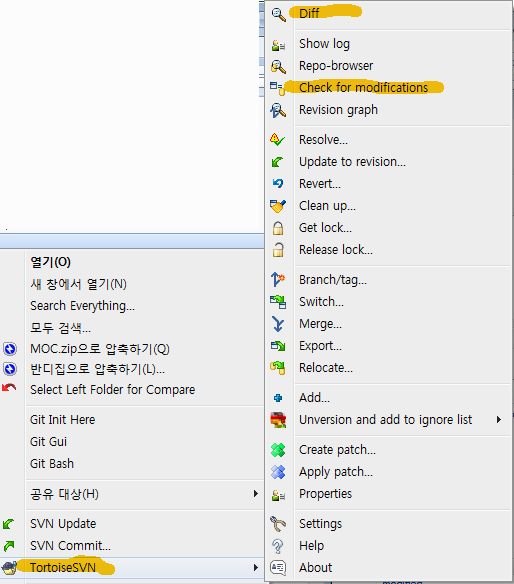514x584 pixels.
Task: Choose Get lock...
Action: [x=326, y=228]
